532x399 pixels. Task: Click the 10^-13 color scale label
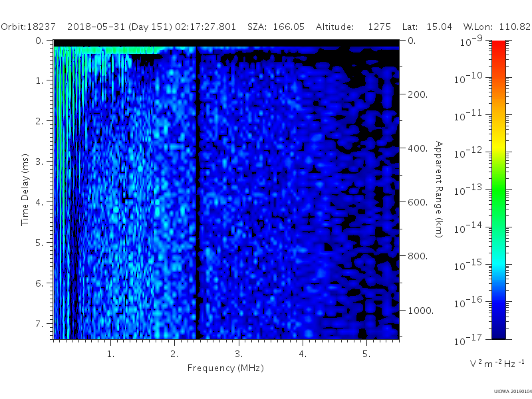468,190
